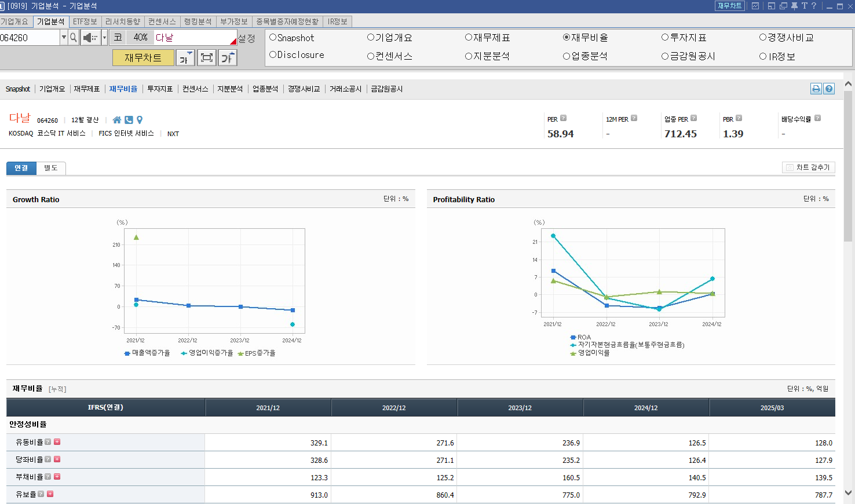The width and height of the screenshot is (855, 504).
Task: Expand the 부채비율 row plus button
Action: click(57, 477)
